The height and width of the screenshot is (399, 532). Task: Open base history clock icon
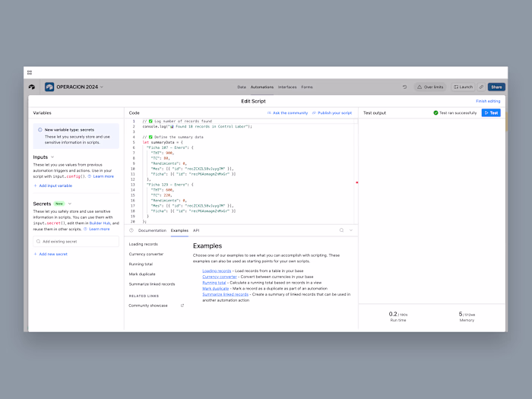405,87
